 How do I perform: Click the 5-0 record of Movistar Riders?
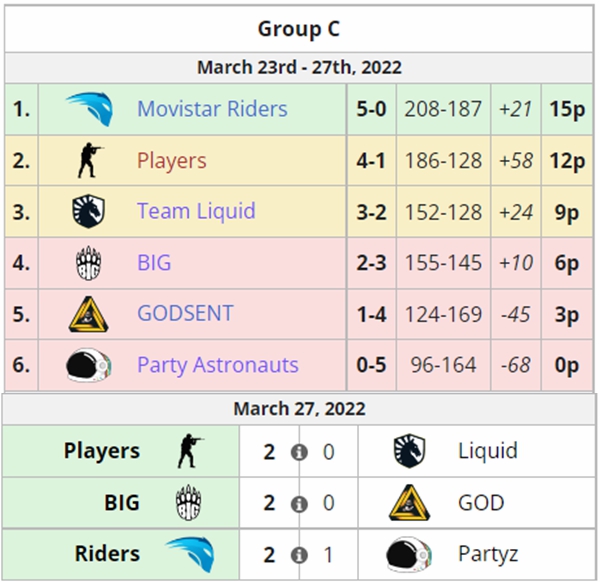371,109
